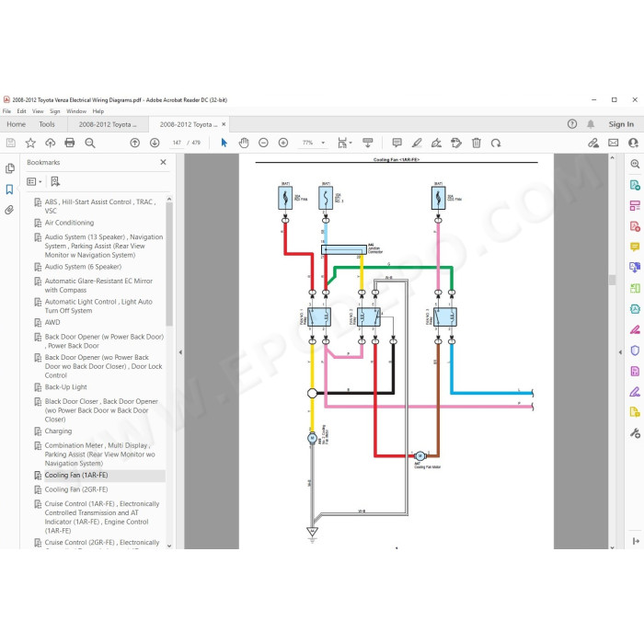The width and height of the screenshot is (644, 644).
Task: Open the Back-Up Light bookmark
Action: coord(65,387)
